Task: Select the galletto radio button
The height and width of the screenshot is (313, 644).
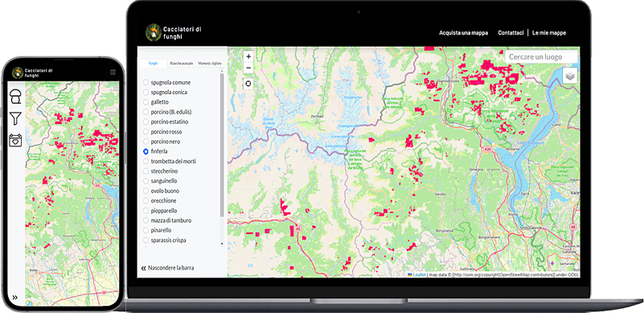Action: click(x=146, y=101)
